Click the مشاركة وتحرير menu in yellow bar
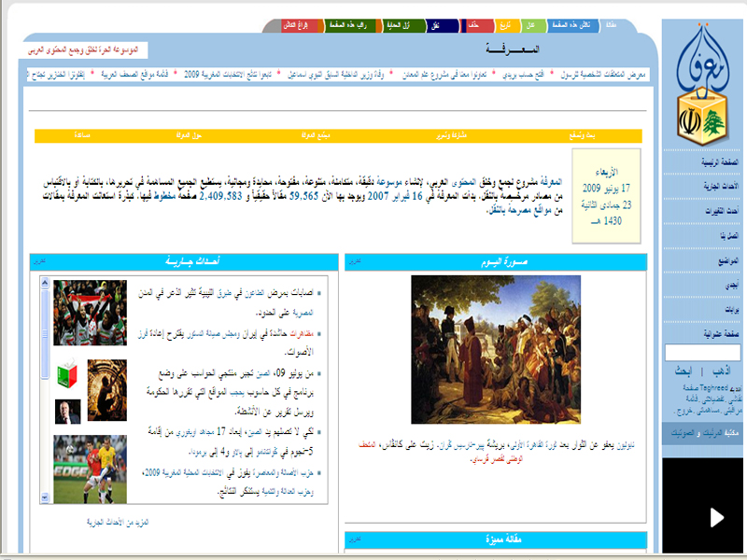The height and width of the screenshot is (560, 747). click(x=451, y=135)
